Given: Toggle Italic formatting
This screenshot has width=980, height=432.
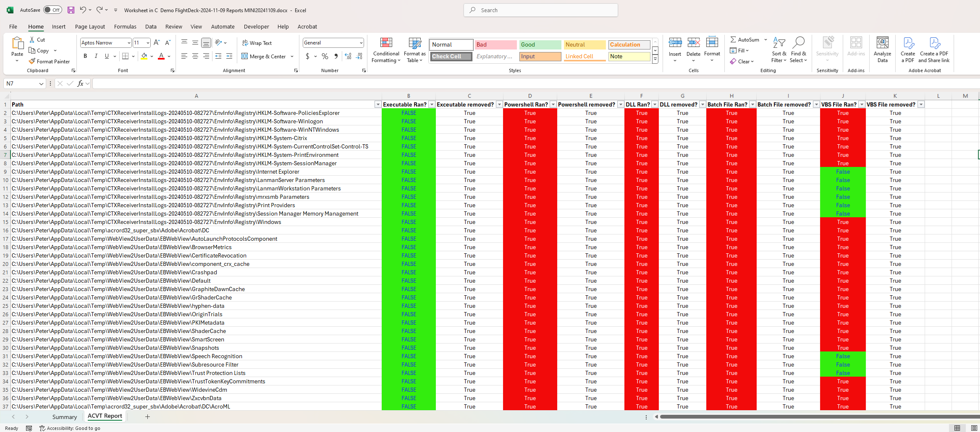Looking at the screenshot, I should (96, 56).
